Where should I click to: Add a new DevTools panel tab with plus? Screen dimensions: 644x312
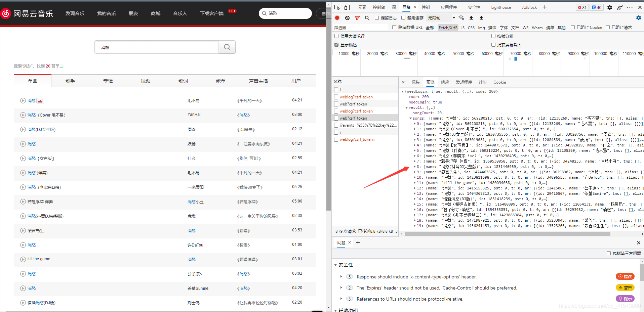[545, 7]
